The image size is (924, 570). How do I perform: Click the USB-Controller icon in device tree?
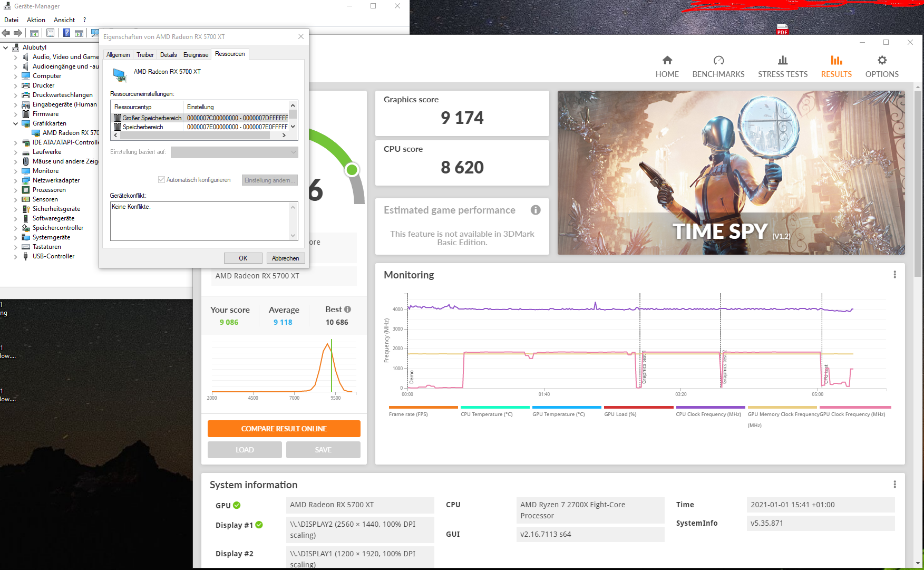(x=26, y=256)
